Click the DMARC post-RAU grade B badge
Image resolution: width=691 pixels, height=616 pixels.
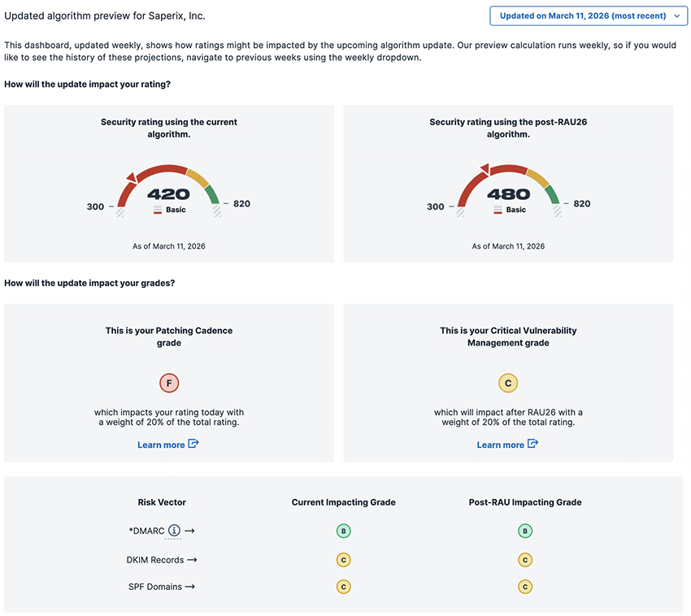525,531
